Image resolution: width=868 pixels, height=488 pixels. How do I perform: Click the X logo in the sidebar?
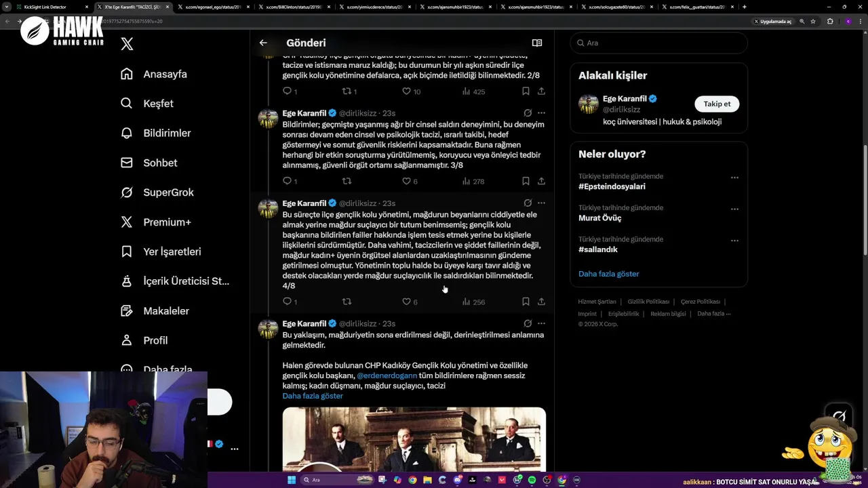[127, 45]
